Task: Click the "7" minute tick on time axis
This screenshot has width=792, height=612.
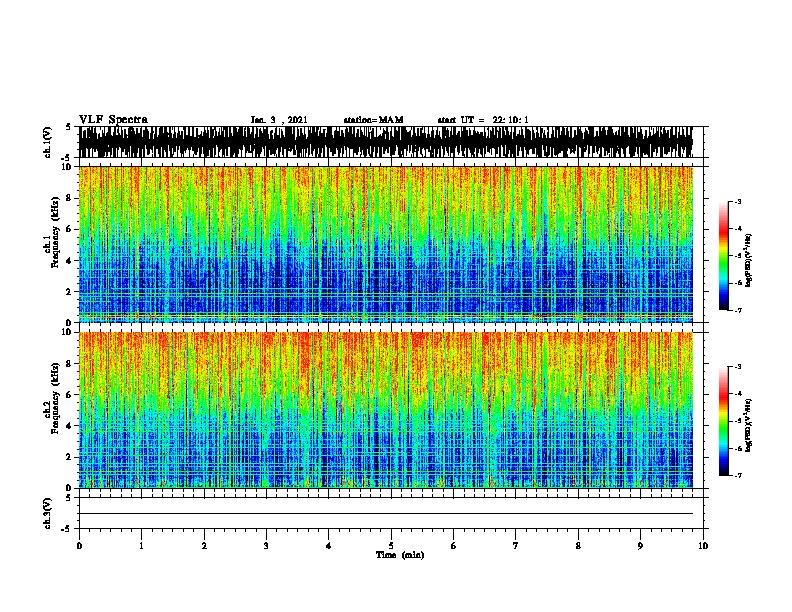Action: [516, 546]
